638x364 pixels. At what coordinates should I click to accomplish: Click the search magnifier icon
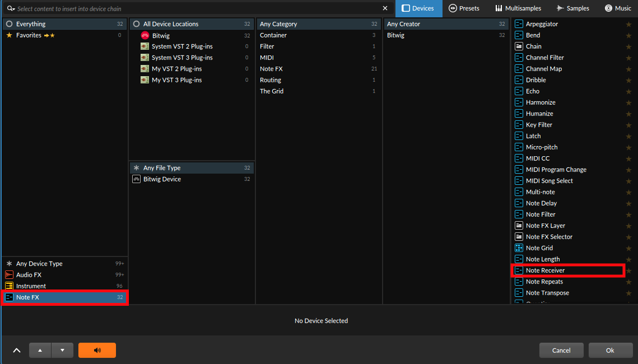(11, 8)
